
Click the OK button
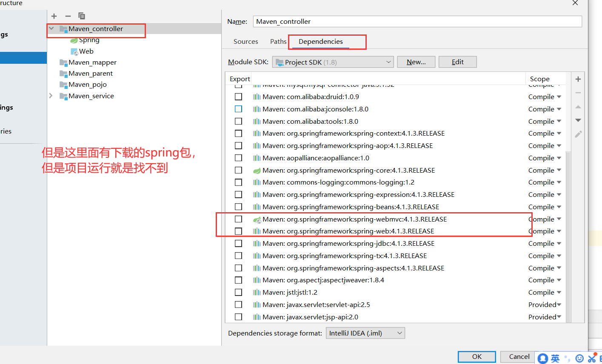tap(477, 357)
